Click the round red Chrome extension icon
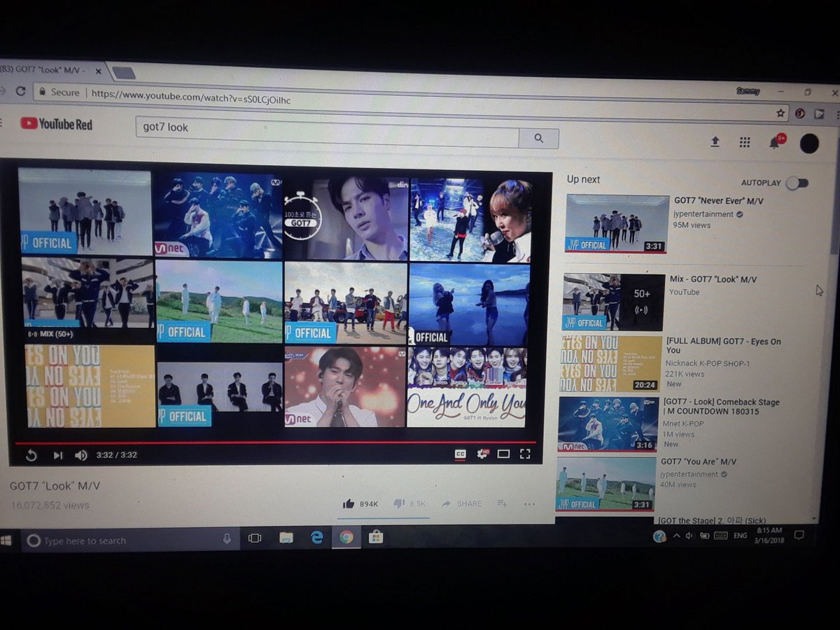 tap(799, 113)
